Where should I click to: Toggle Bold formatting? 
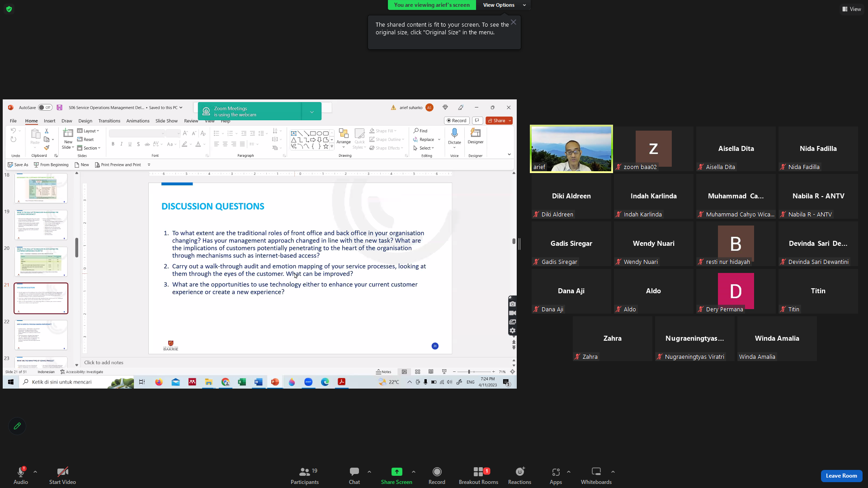[x=113, y=144]
